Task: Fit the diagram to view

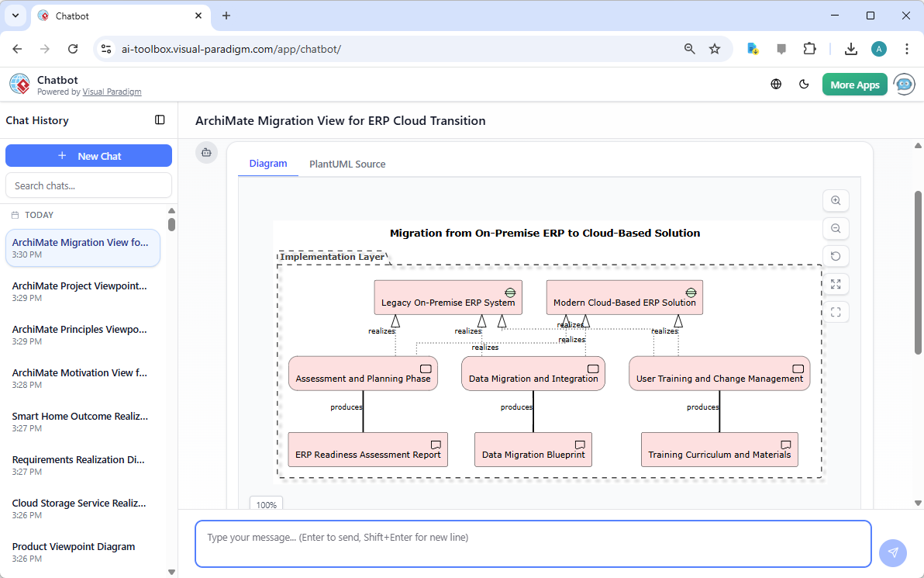Action: pyautogui.click(x=836, y=311)
